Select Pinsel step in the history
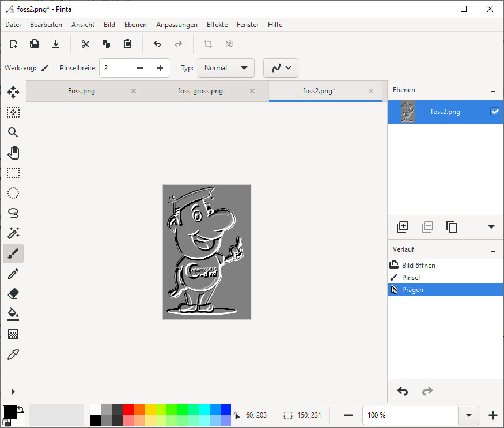Screen dimensions: 504x428 445,278
